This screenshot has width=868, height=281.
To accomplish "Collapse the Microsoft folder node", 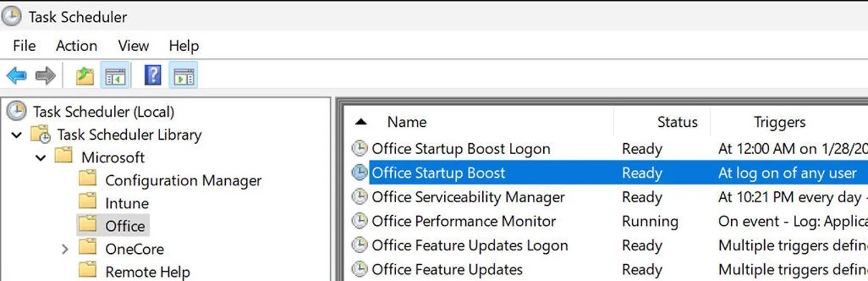I will click(41, 157).
